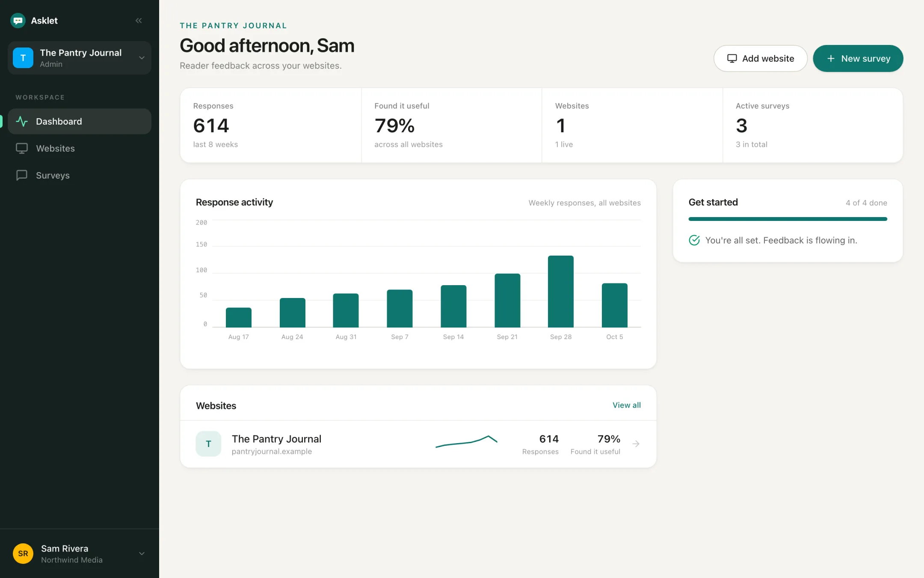Click 'Weekly responses, all websites' label
The image size is (924, 578).
click(x=584, y=203)
